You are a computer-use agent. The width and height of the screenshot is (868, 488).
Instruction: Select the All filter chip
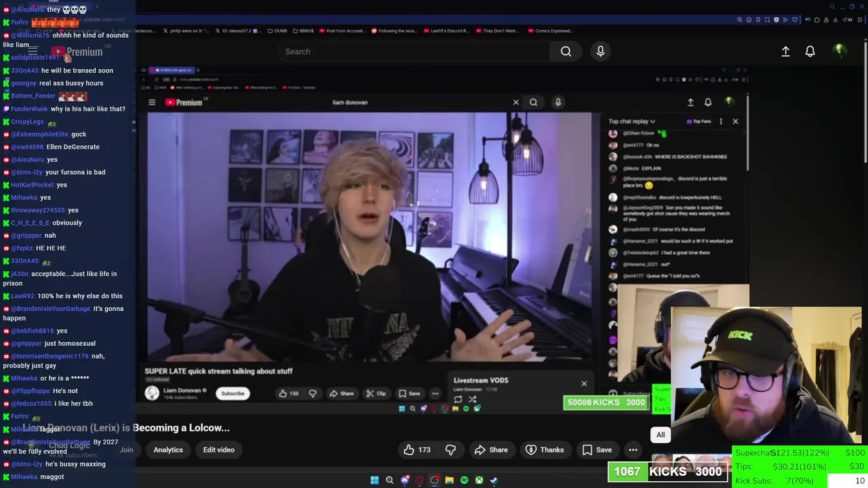[x=660, y=435]
